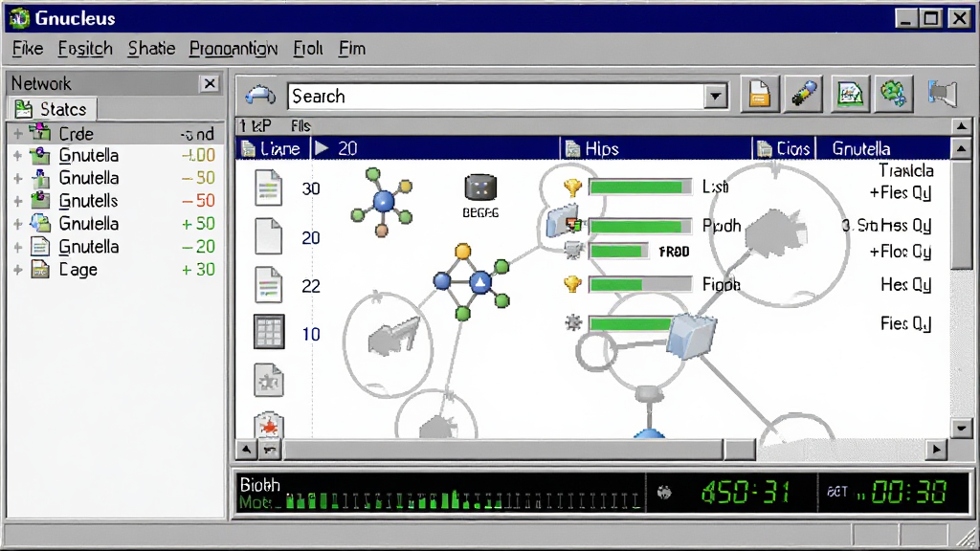Click the Gnutella -20 document icon
This screenshot has height=551, width=980.
point(40,246)
